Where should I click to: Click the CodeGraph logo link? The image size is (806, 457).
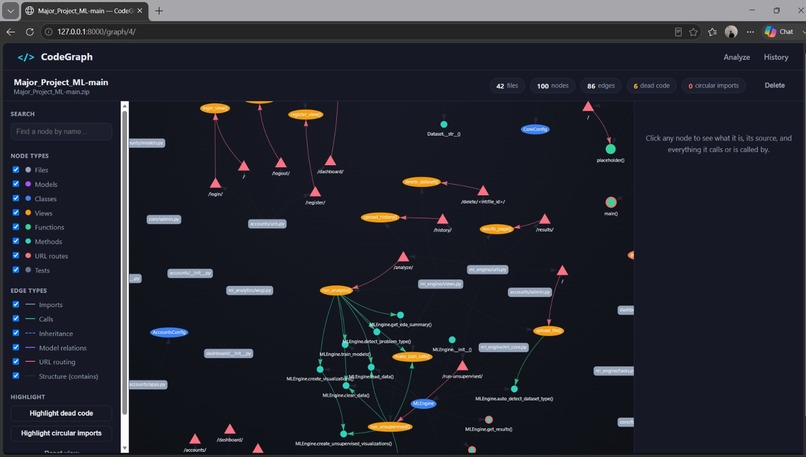[x=55, y=57]
